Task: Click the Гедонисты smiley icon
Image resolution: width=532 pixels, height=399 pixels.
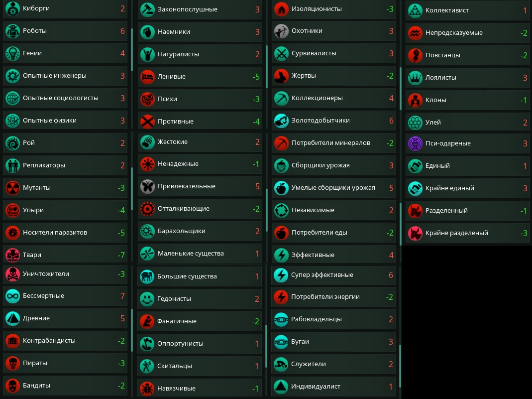Action: pyautogui.click(x=147, y=299)
